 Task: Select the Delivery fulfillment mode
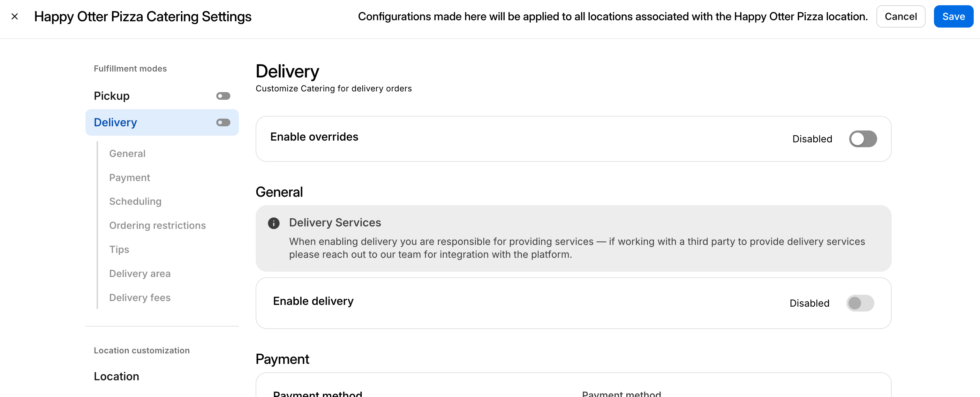115,122
